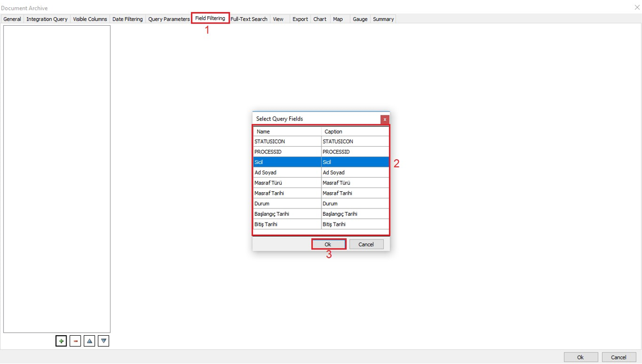Switch to the Integration Query tab

click(47, 19)
